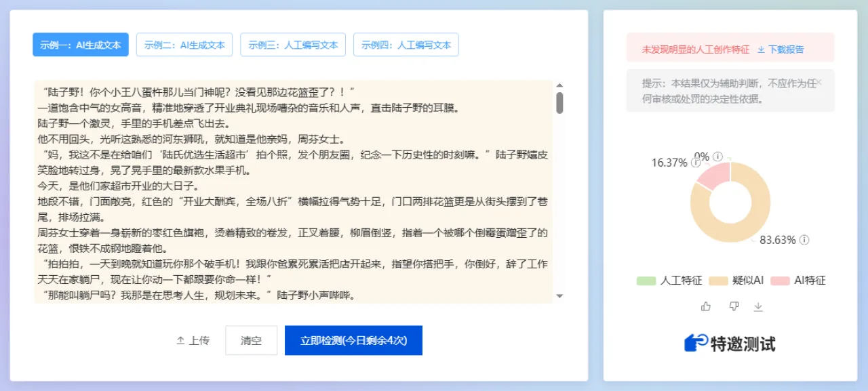Viewport: 868px width, 391px height.
Task: Click the red text 未发现明显的人工创作特征
Action: coord(696,49)
